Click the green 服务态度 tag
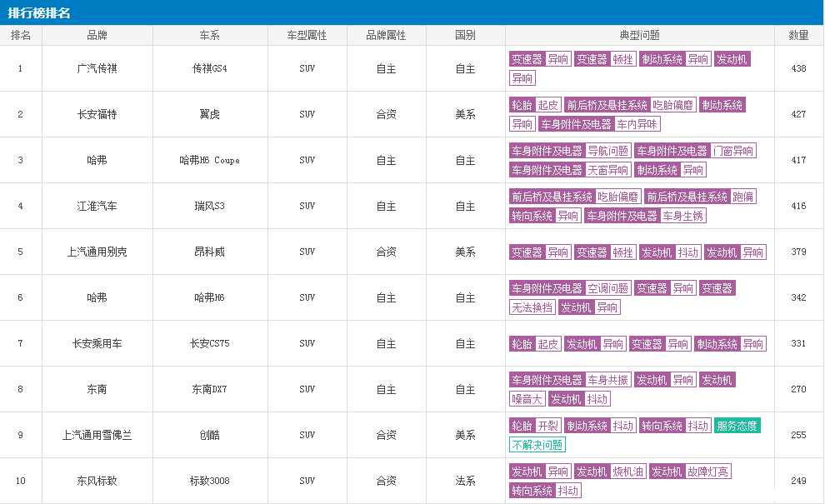 click(x=737, y=426)
